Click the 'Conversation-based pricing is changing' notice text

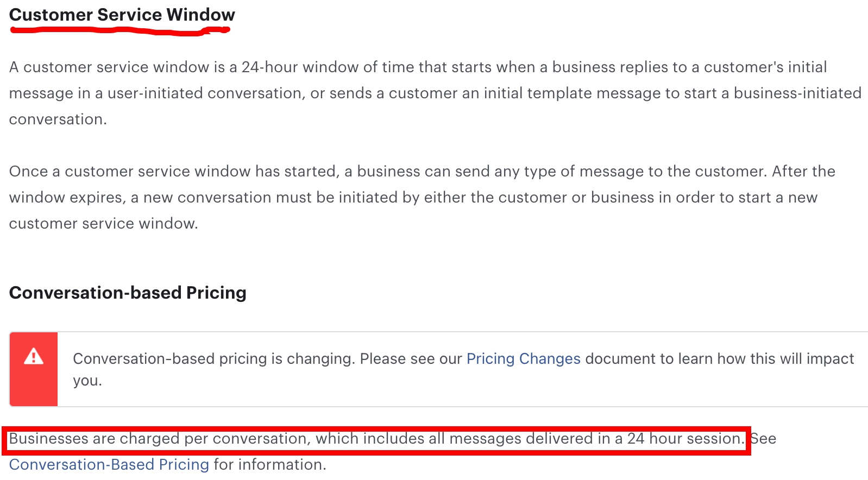point(463,369)
